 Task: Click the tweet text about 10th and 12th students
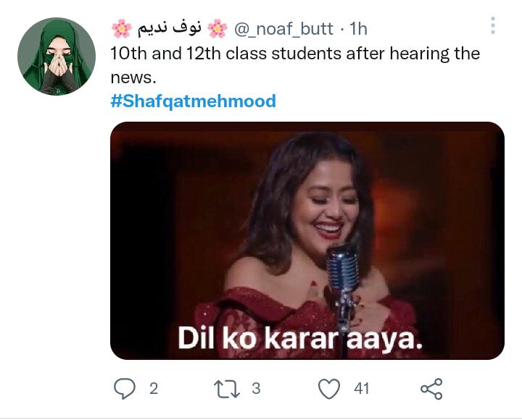[294, 54]
